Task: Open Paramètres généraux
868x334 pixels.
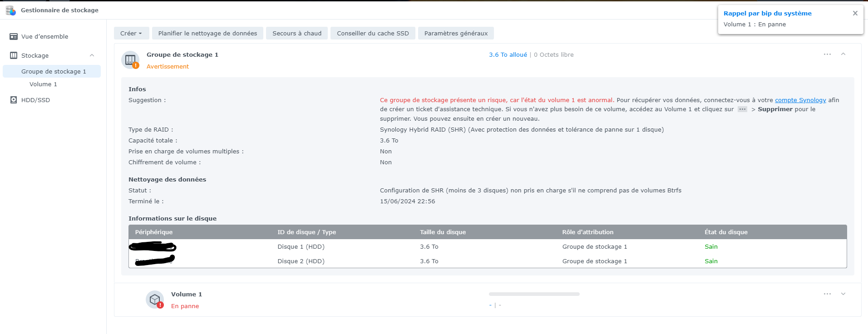Action: point(456,33)
